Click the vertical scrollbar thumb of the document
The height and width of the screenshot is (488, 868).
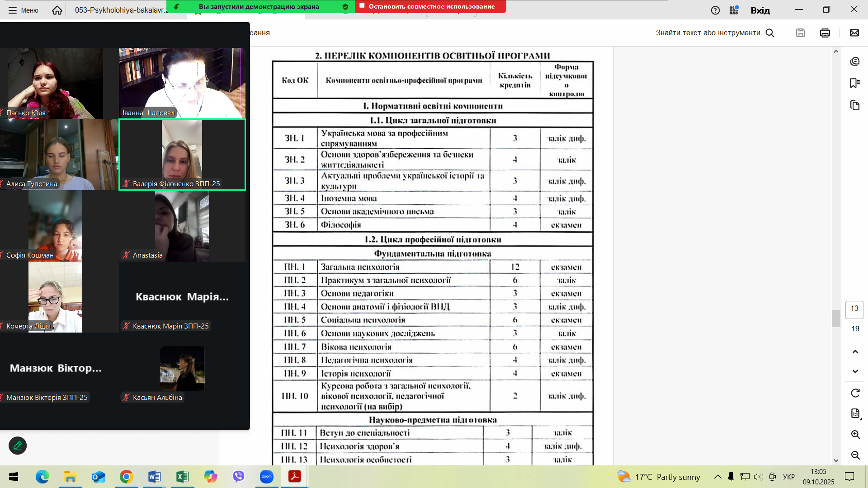click(x=835, y=318)
